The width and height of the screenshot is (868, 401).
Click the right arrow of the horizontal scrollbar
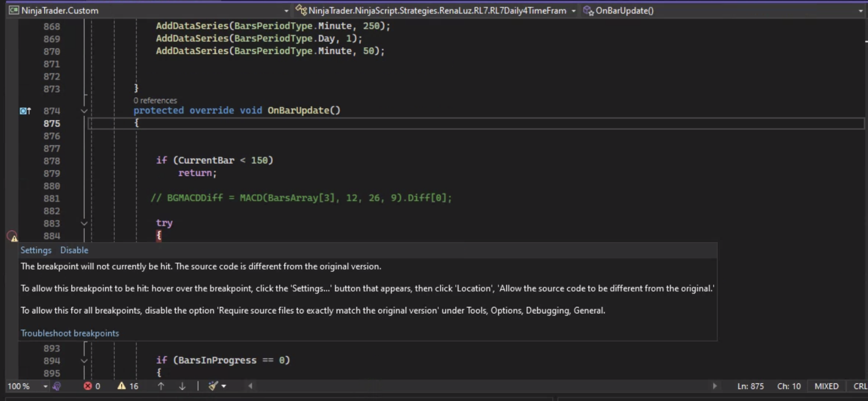pos(715,386)
